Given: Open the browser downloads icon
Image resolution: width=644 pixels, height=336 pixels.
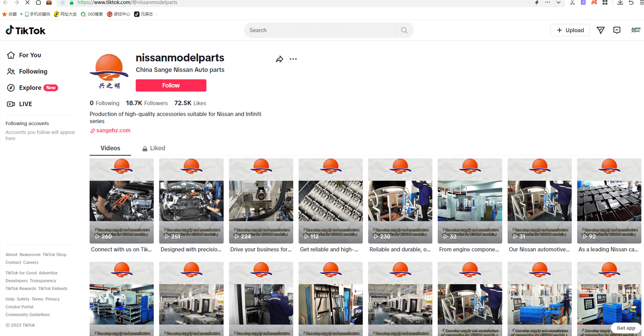Looking at the screenshot, I should pyautogui.click(x=620, y=2).
